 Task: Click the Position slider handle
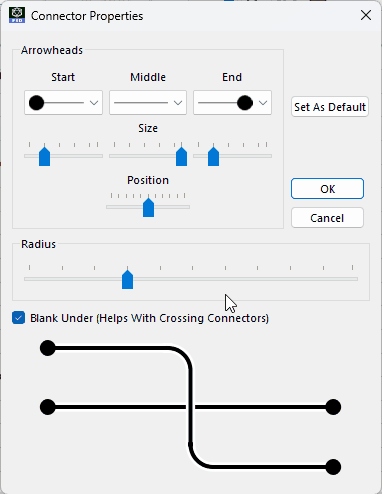148,207
